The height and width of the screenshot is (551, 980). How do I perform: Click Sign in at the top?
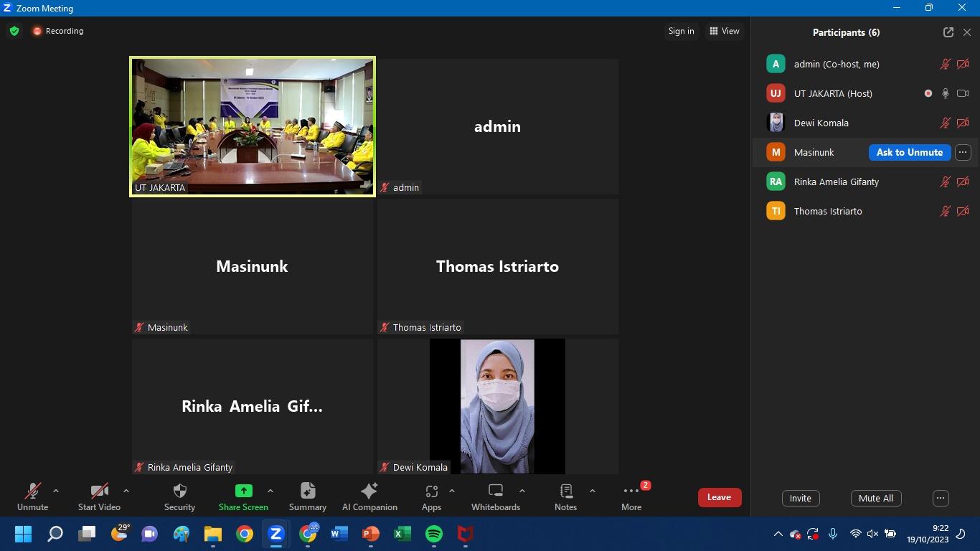(x=681, y=31)
